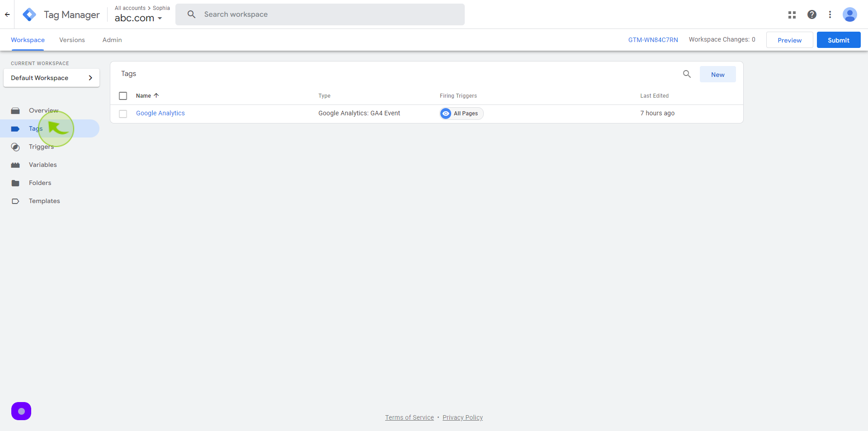Click the Templates sidebar icon
The image size is (868, 431).
[15, 201]
